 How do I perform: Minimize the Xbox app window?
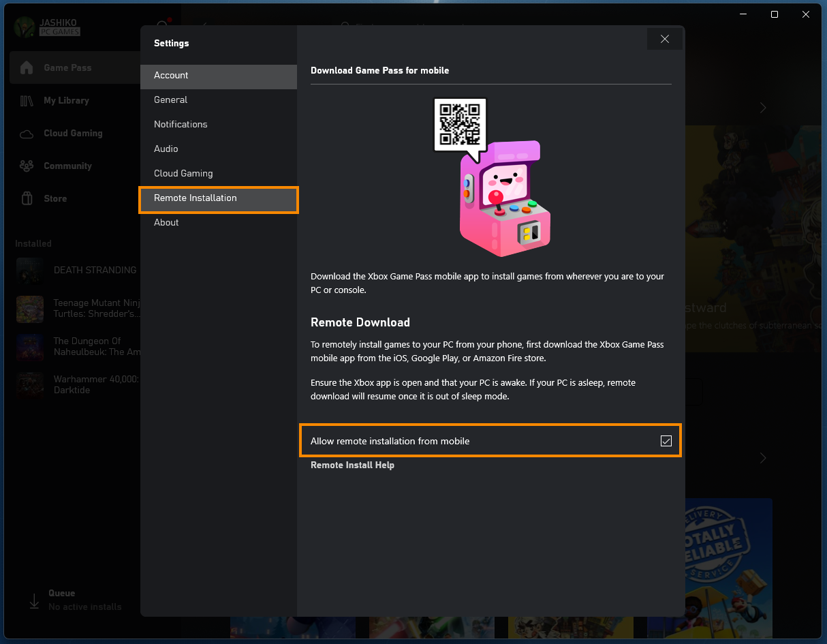coord(743,14)
